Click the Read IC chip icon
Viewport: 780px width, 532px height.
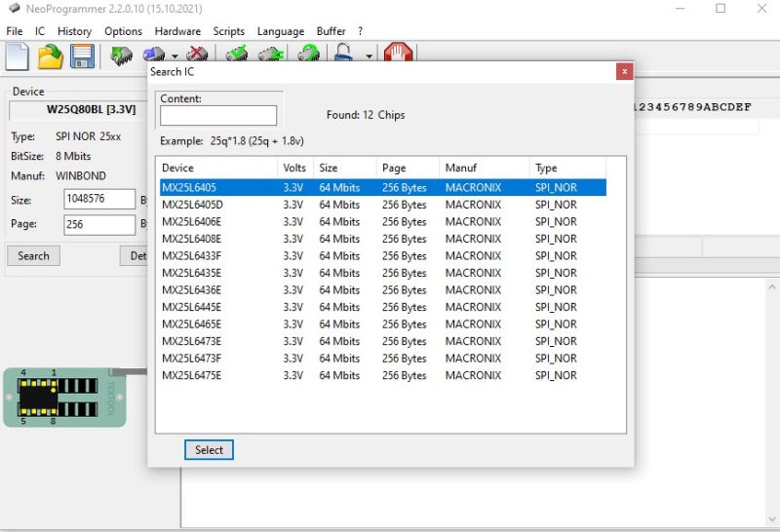pyautogui.click(x=121, y=56)
